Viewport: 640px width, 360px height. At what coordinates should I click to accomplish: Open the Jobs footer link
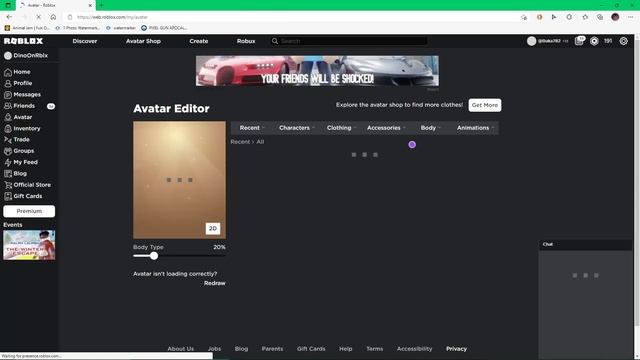click(214, 349)
